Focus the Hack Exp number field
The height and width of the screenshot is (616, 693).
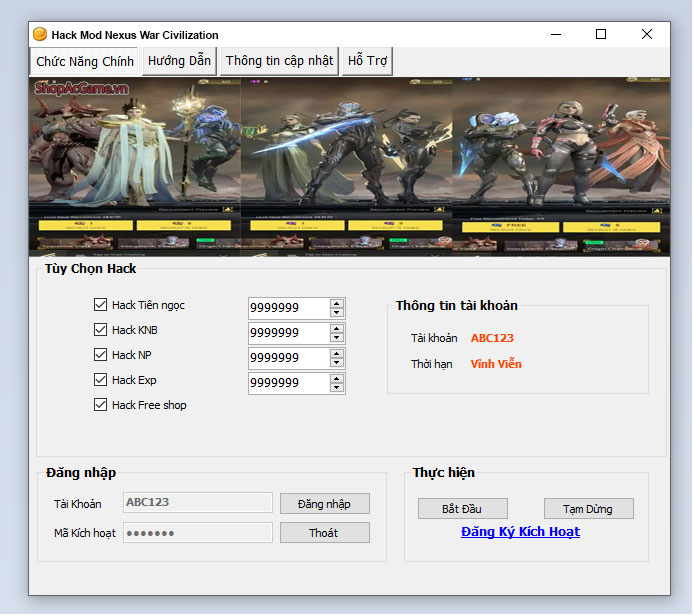(x=289, y=384)
